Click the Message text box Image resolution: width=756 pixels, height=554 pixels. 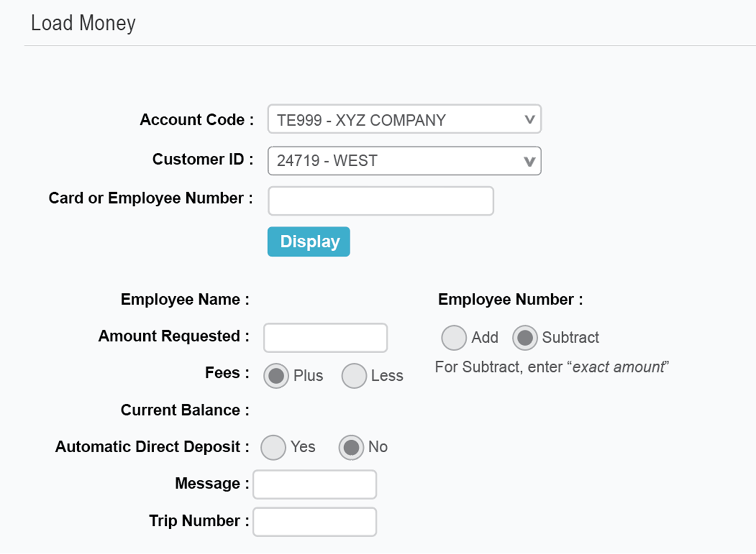314,484
